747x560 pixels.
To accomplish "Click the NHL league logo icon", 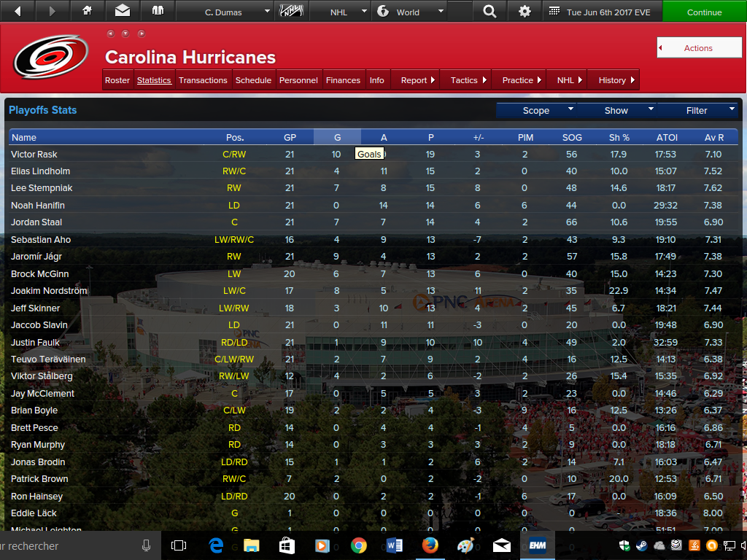I will 291,10.
